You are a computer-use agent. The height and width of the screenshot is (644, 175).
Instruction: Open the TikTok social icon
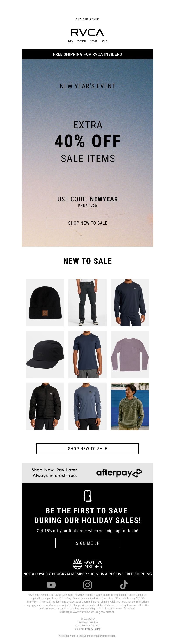124,585
